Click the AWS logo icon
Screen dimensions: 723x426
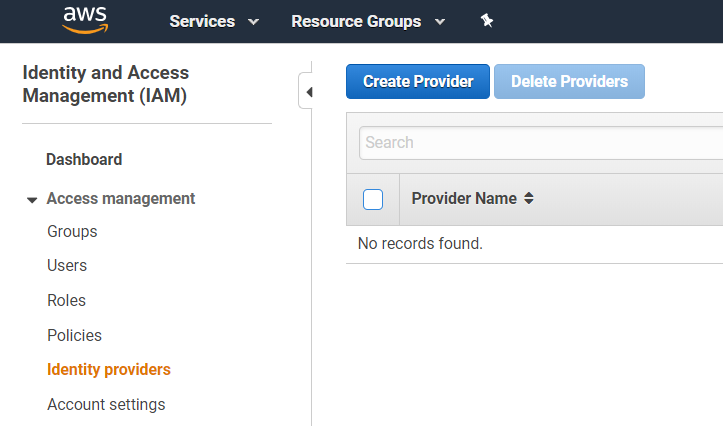pos(85,20)
